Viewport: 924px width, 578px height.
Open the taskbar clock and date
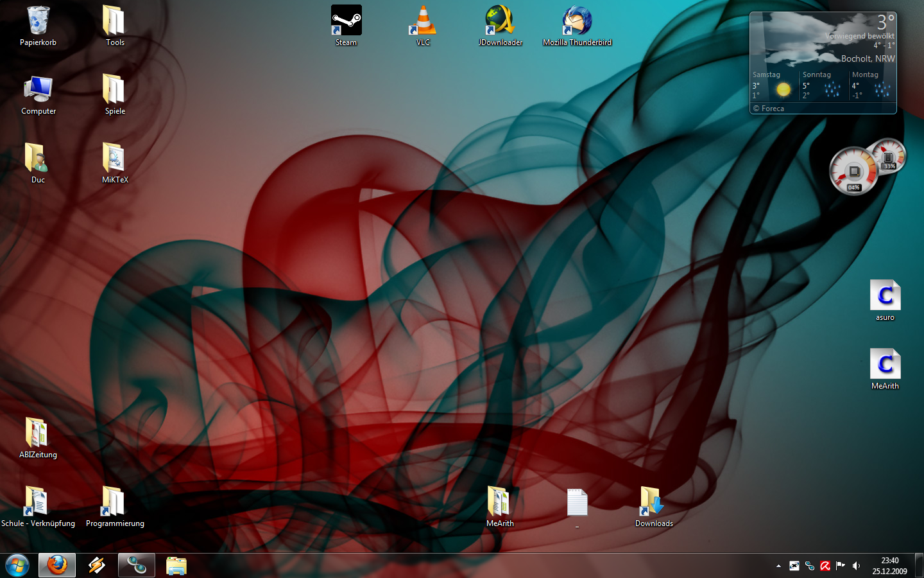(889, 566)
